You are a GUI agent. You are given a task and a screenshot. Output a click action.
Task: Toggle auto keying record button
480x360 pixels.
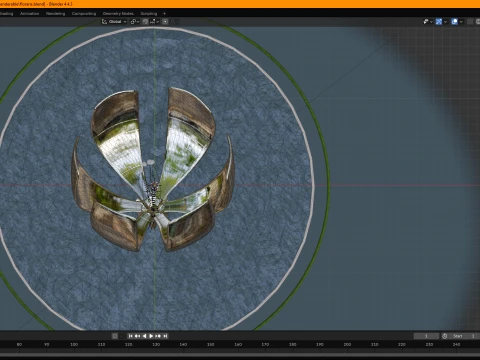pyautogui.click(x=115, y=336)
